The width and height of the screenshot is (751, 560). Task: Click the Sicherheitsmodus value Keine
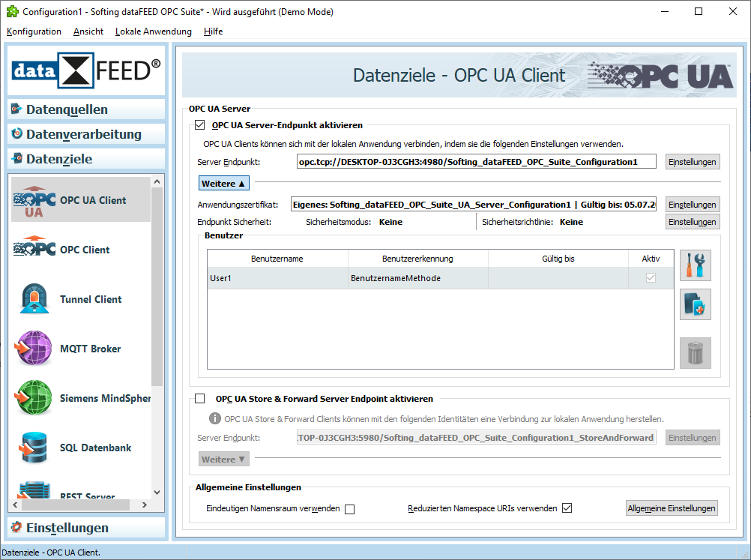point(390,222)
